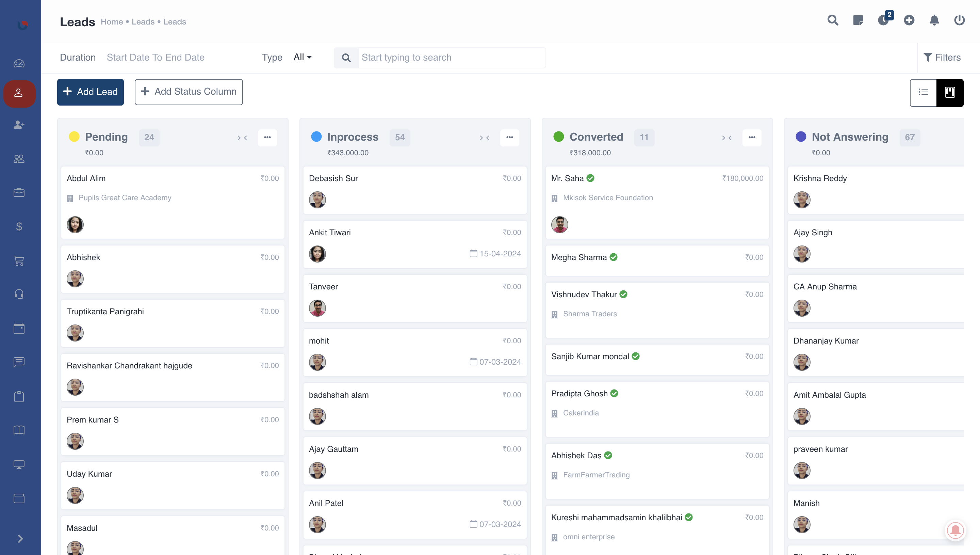Viewport: 980px width, 555px height.
Task: Open the dashboard speedometer icon in sidebar
Action: point(19,64)
